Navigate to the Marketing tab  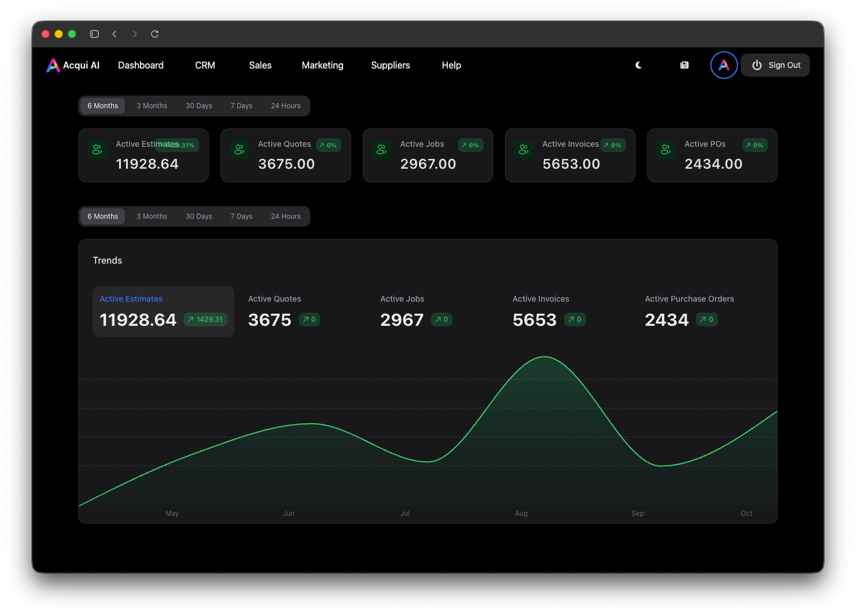(x=322, y=65)
